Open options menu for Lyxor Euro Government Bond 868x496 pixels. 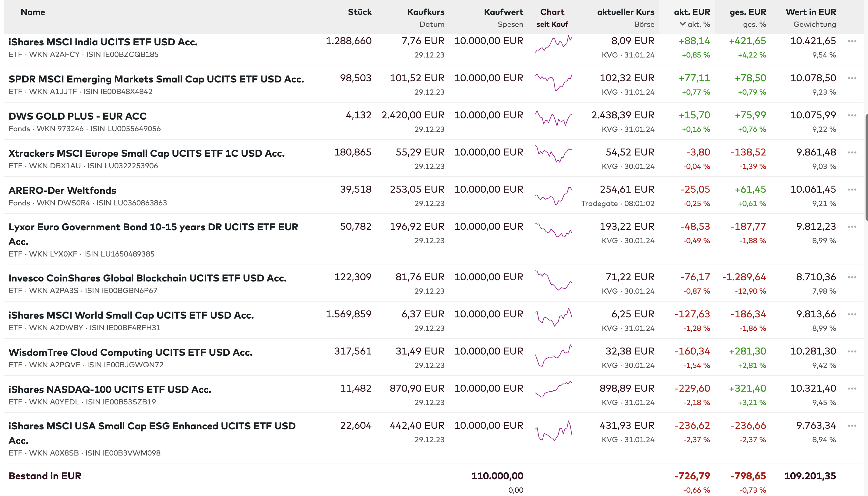pyautogui.click(x=852, y=227)
